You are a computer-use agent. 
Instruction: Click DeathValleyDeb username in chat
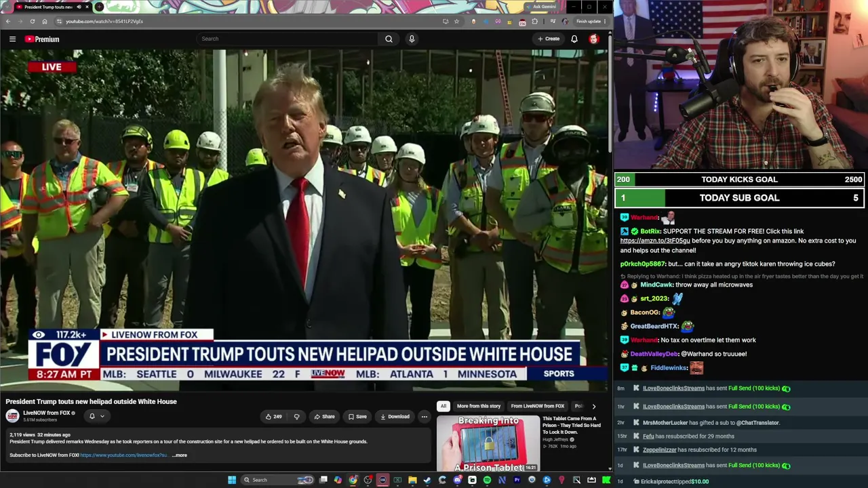coord(654,354)
